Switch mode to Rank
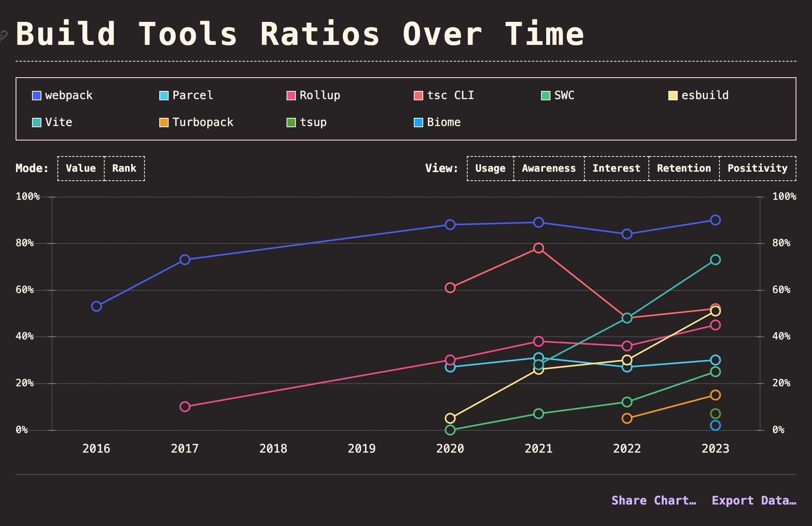The width and height of the screenshot is (812, 526). click(x=124, y=169)
